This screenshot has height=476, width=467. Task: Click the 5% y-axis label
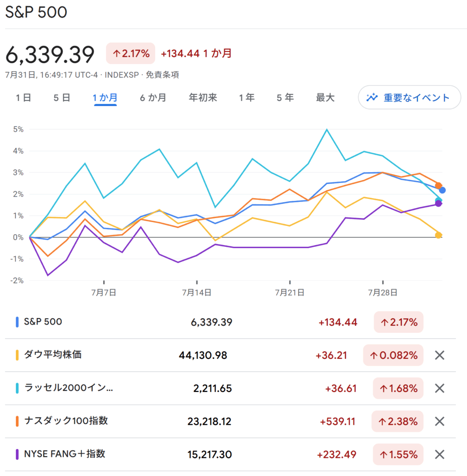tap(18, 129)
